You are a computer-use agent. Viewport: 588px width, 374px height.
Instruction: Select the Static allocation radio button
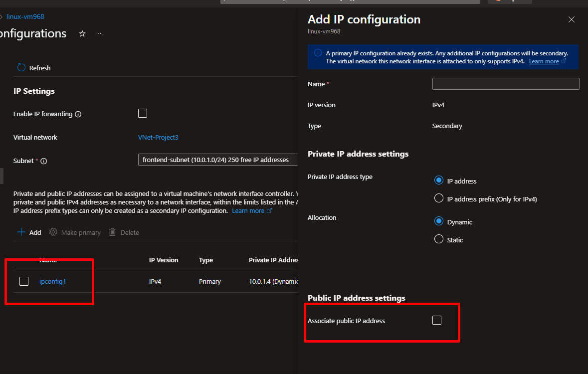click(439, 239)
